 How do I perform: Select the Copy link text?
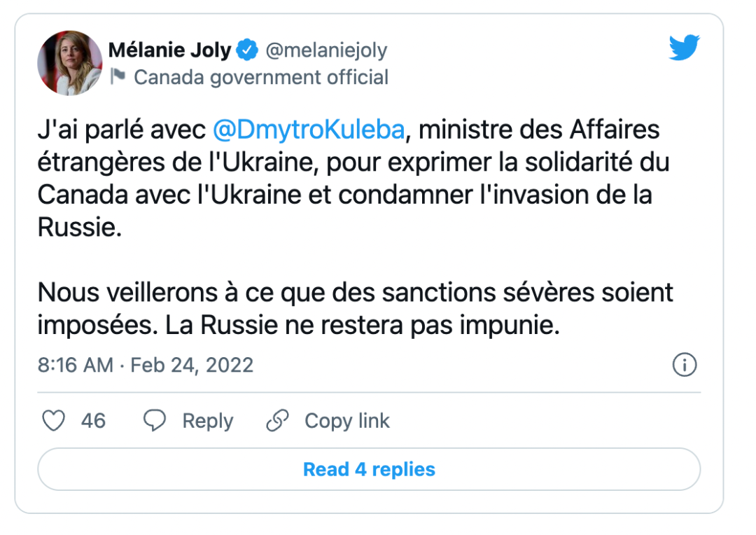[x=346, y=421]
